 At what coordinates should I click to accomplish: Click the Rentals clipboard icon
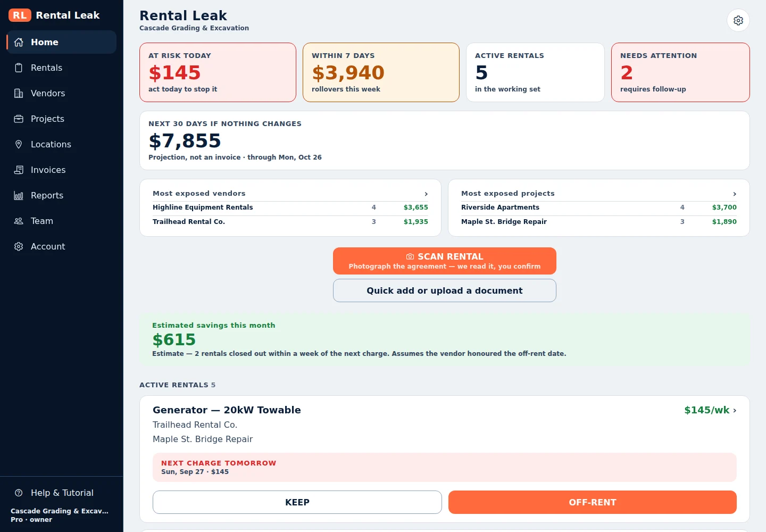coord(19,68)
